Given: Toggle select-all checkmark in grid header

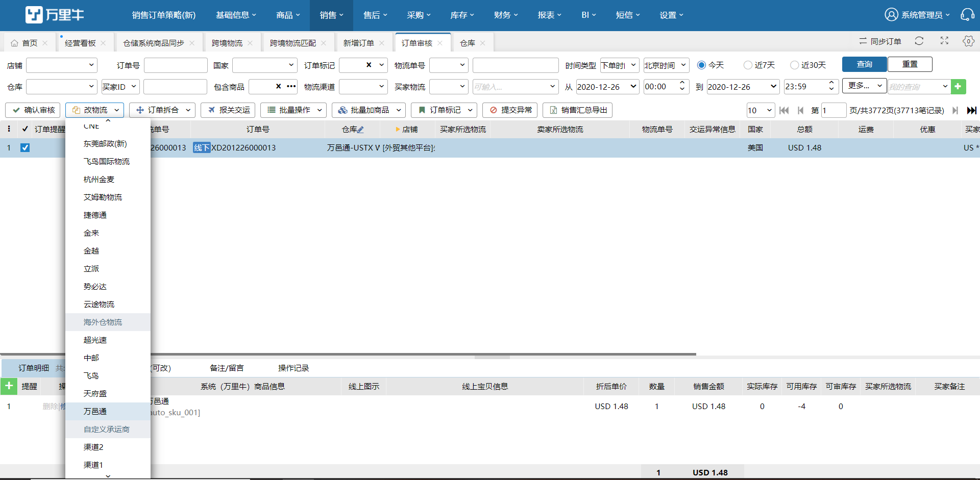Looking at the screenshot, I should pos(25,129).
